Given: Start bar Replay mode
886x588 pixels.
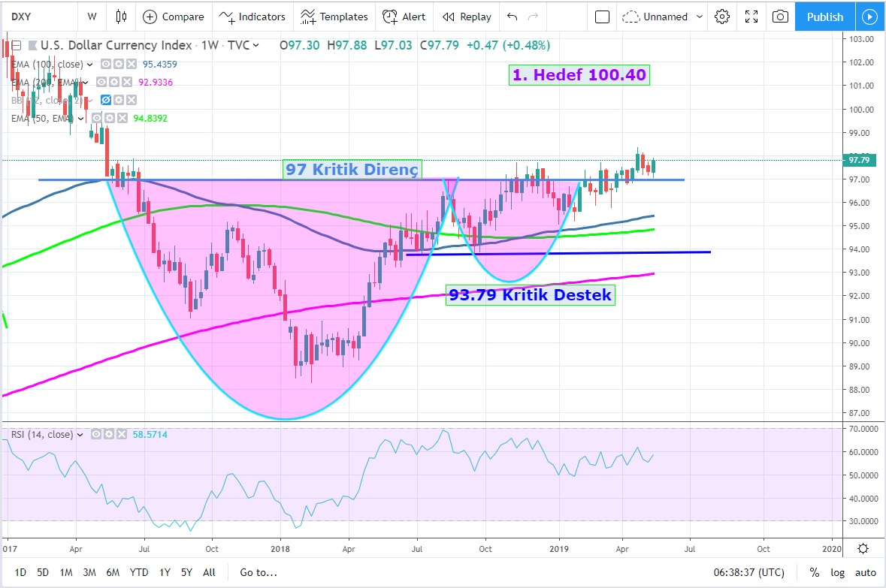Looking at the screenshot, I should click(x=467, y=17).
